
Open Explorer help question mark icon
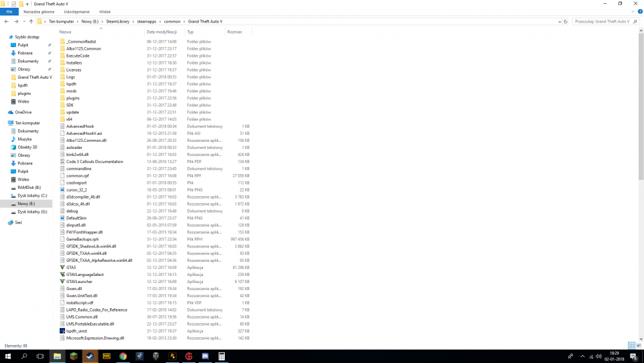click(x=640, y=12)
